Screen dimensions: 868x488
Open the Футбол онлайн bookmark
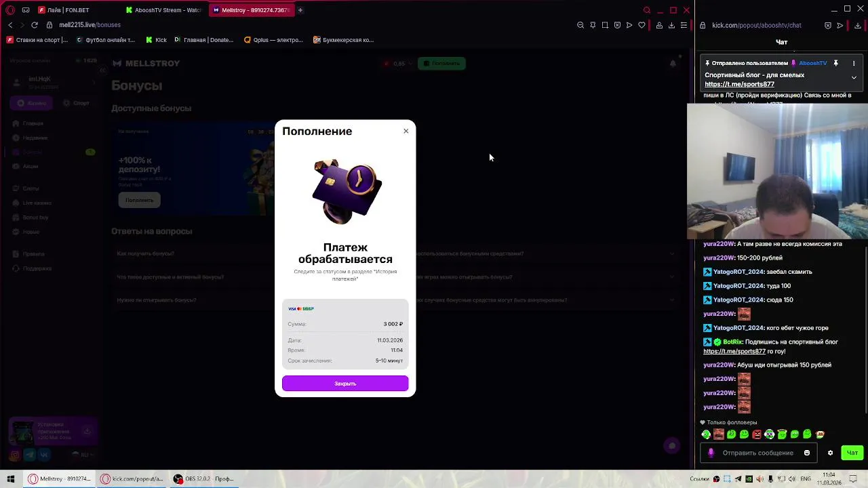pyautogui.click(x=105, y=40)
